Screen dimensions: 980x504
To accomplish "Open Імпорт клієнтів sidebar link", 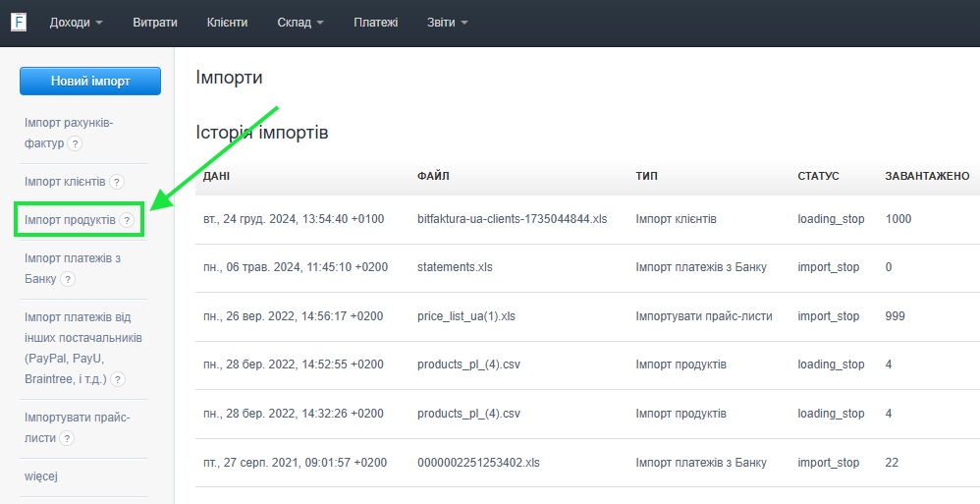I will 65,182.
